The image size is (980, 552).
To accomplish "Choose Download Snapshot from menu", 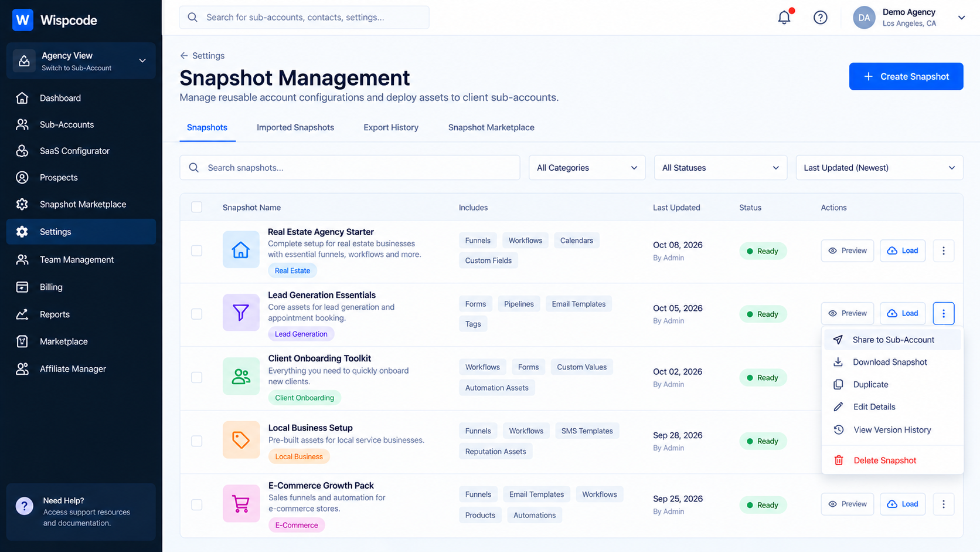I will 892,362.
